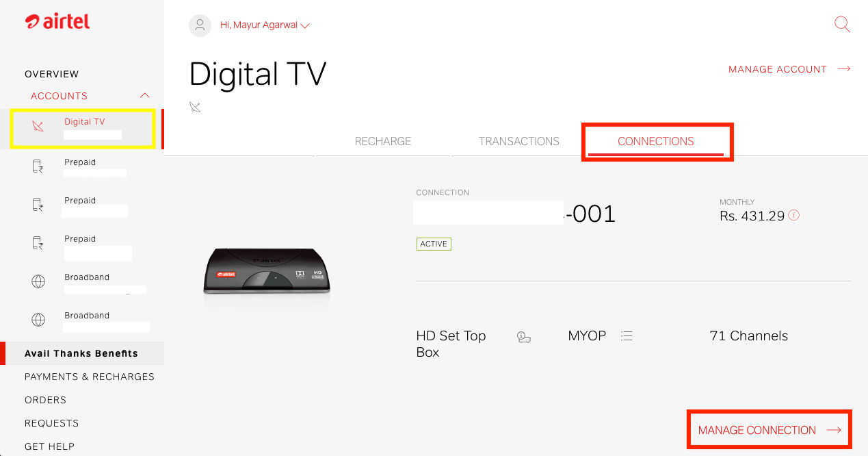Viewport: 868px width, 456px height.
Task: Click the icon next to HD Set Top Box
Action: (524, 336)
